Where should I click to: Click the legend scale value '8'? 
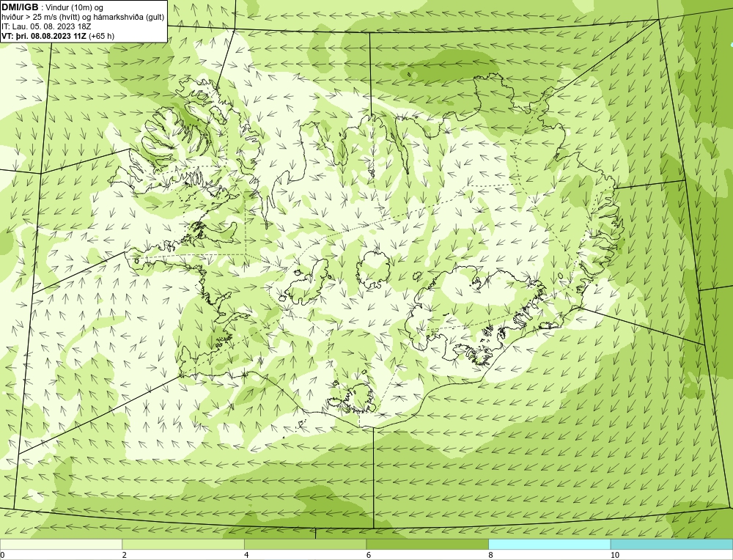point(490,555)
